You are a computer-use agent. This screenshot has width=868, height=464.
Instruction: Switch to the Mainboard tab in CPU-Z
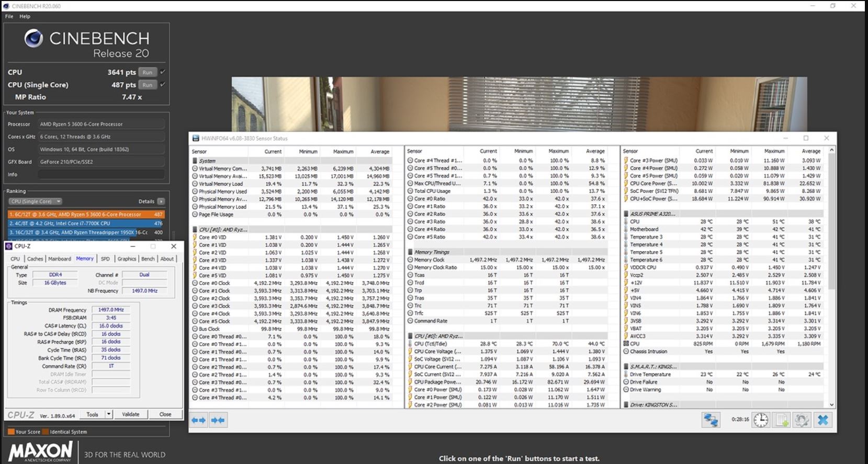coord(60,259)
